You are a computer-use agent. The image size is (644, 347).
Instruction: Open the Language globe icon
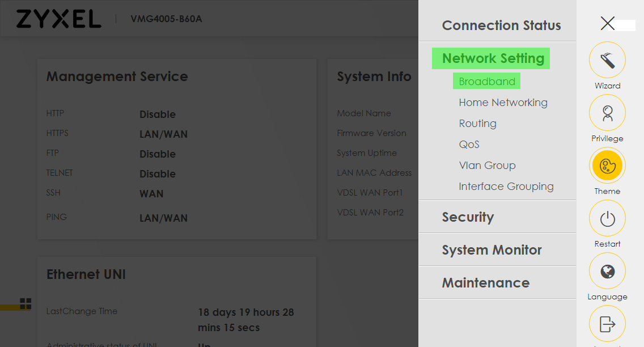(x=607, y=271)
